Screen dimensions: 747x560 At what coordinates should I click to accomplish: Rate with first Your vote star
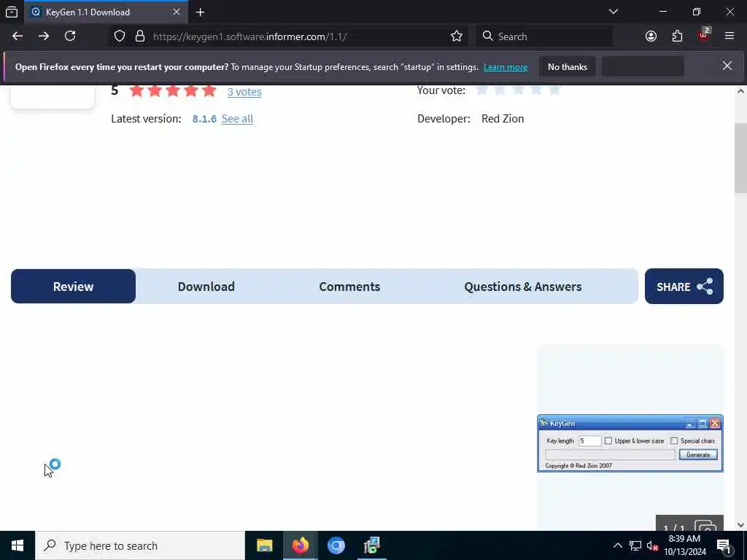click(481, 90)
